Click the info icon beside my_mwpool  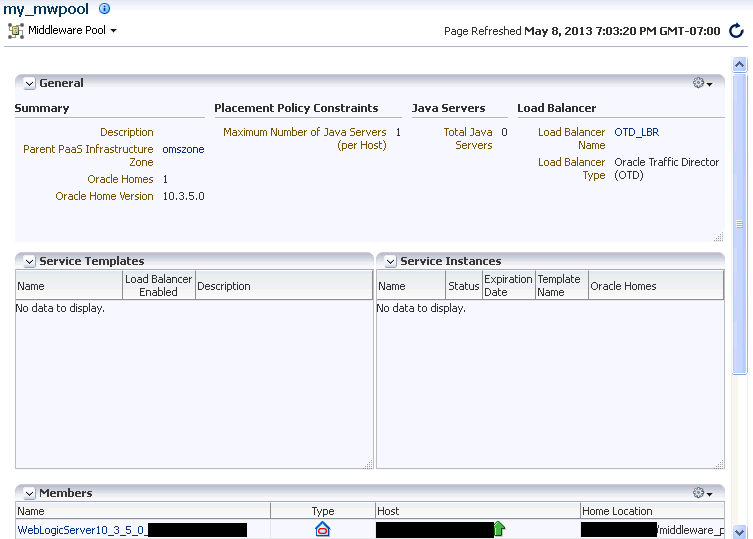pyautogui.click(x=104, y=8)
